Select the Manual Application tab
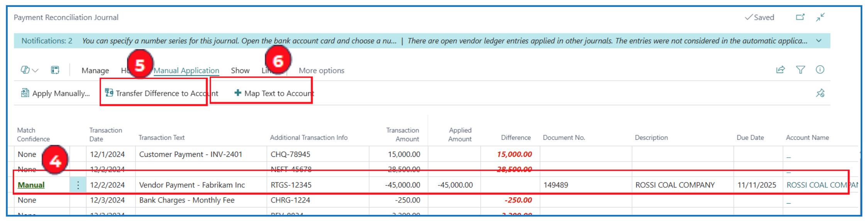The height and width of the screenshot is (221, 868). point(186,70)
